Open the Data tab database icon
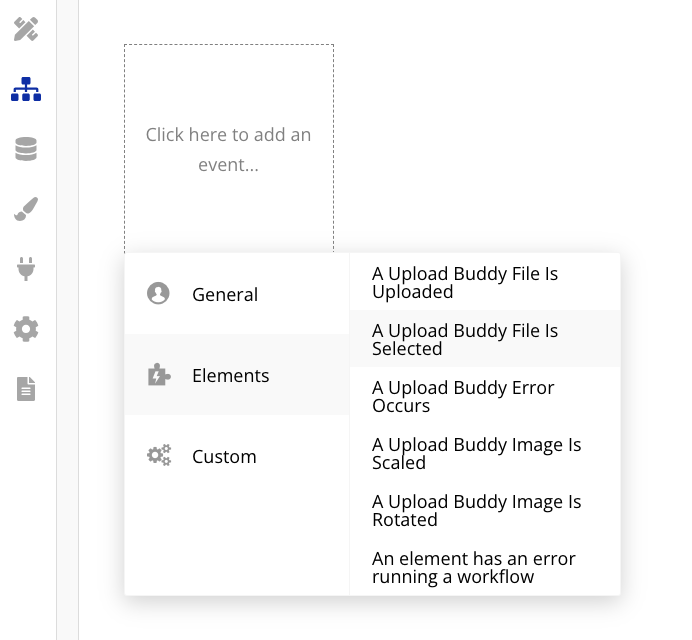692x640 pixels. click(26, 149)
